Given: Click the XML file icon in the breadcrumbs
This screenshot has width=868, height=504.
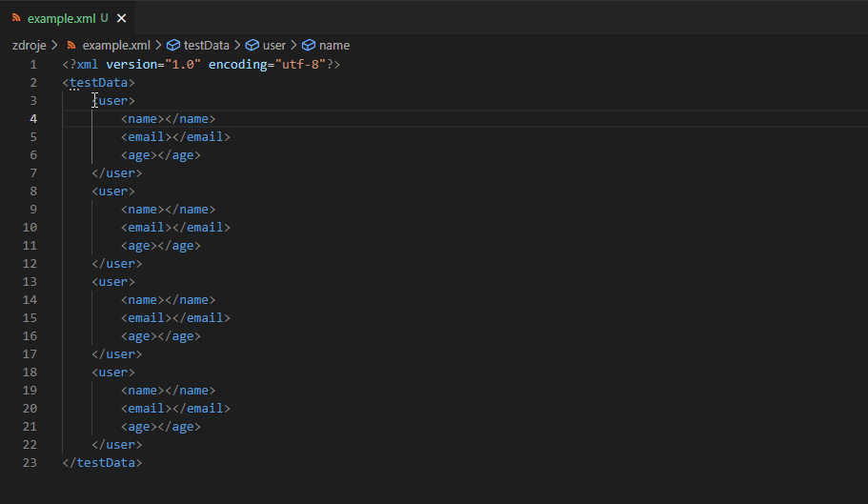Looking at the screenshot, I should click(71, 45).
